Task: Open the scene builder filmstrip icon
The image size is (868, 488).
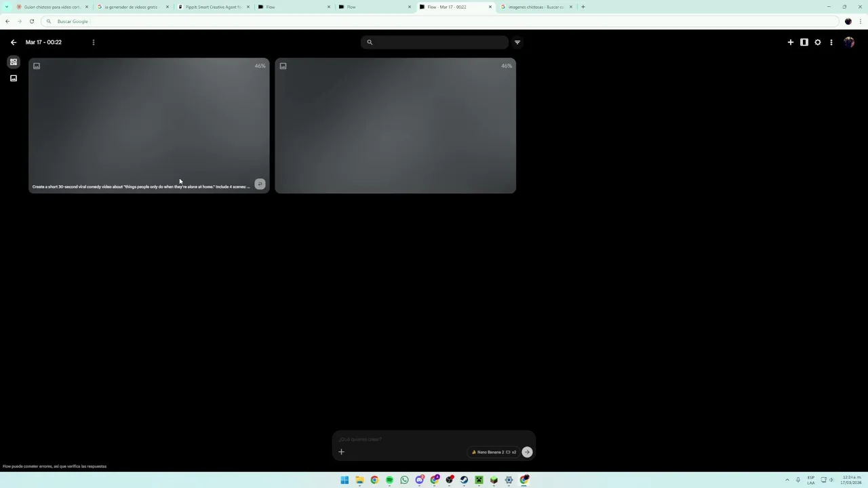Action: (804, 42)
